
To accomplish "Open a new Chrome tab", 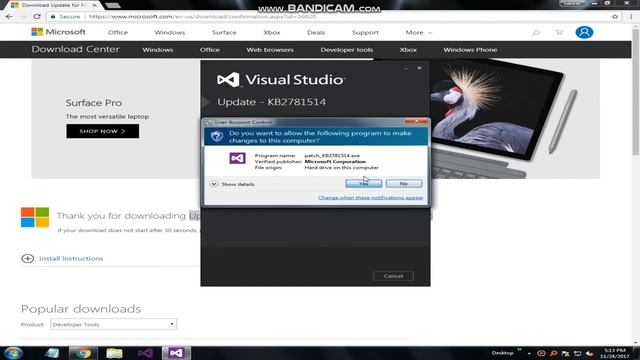I will [x=113, y=5].
